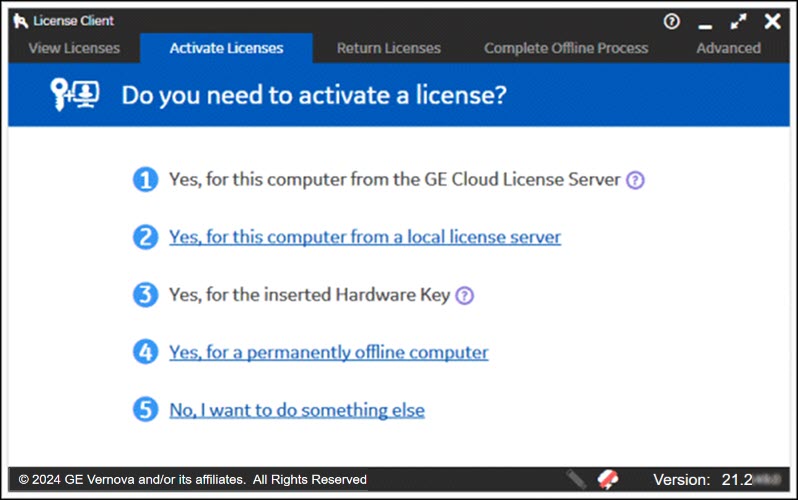The image size is (798, 500).
Task: Go to the Advanced tab
Action: tap(729, 48)
